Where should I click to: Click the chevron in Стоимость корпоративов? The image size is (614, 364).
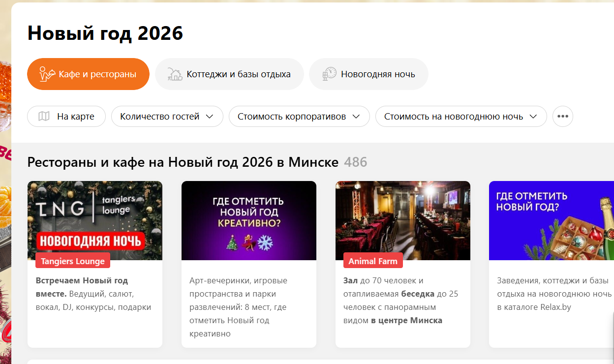tap(356, 117)
